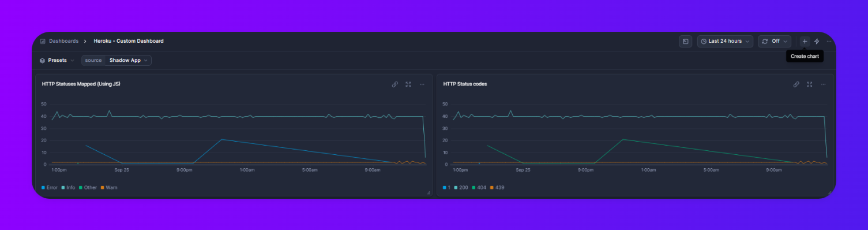Toggle the 200 status series in legend

(x=461, y=187)
